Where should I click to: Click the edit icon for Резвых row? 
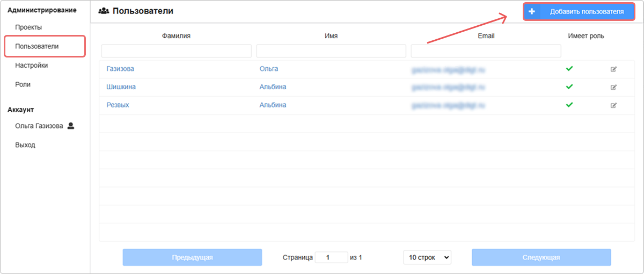pos(613,105)
